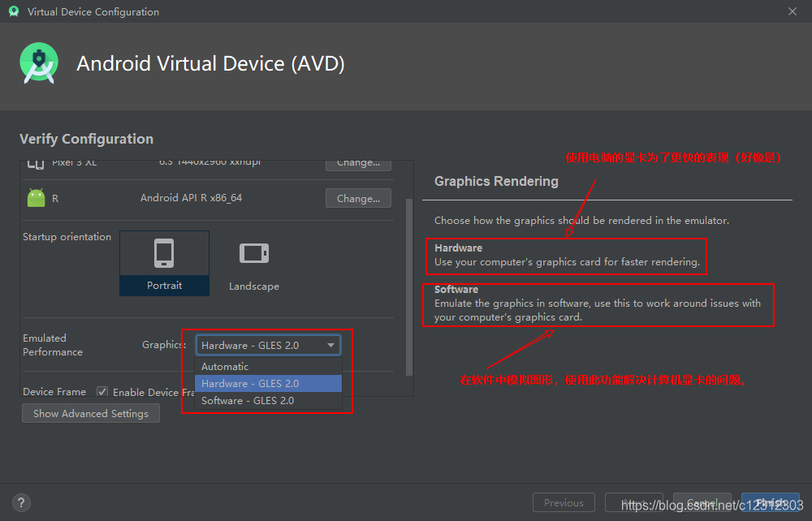Image resolution: width=812 pixels, height=521 pixels.
Task: Choose Software - GLES 2.0 list option
Action: pos(268,400)
